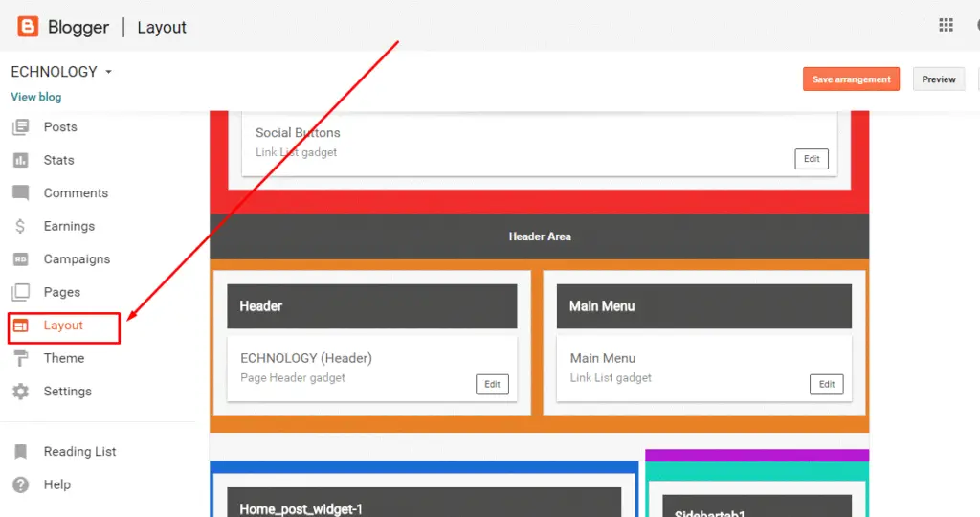Select the Page Header gadget text
Viewport: 980px width, 517px height.
point(293,377)
